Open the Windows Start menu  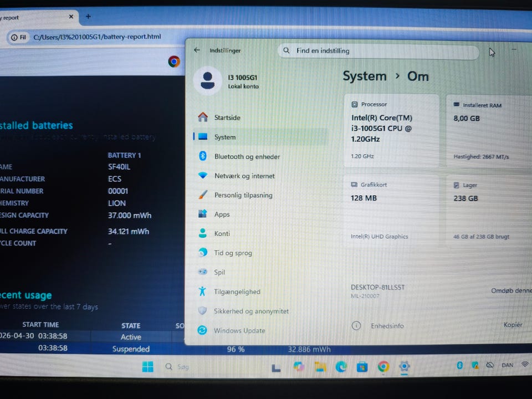[147, 366]
